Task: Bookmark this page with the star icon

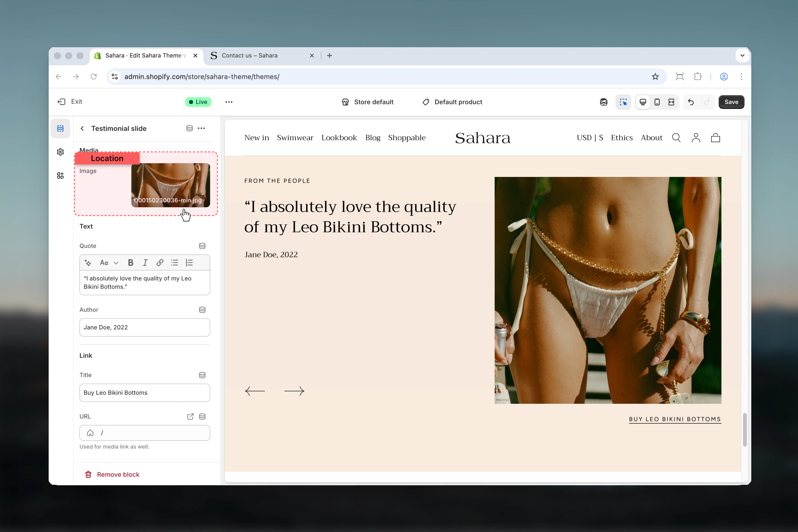Action: 655,77
